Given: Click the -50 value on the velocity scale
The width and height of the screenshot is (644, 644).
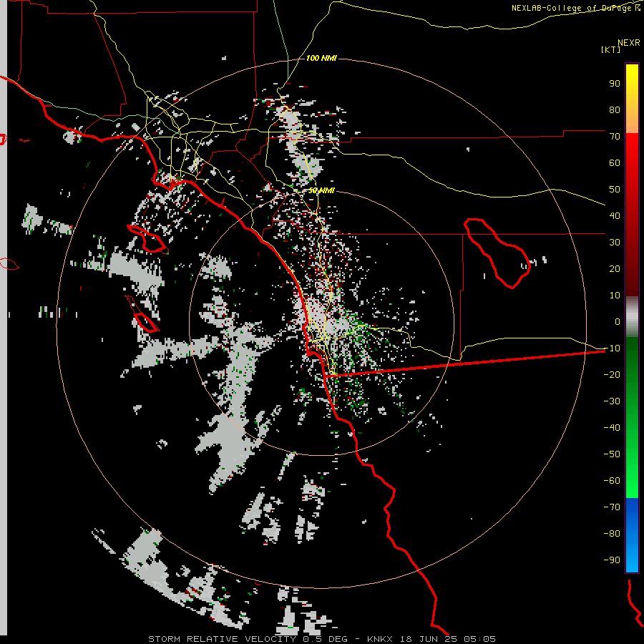Looking at the screenshot, I should 612,454.
